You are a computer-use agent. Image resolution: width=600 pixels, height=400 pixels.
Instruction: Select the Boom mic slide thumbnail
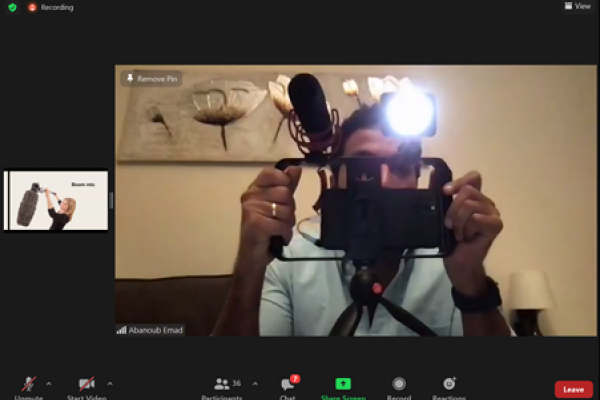(56, 200)
